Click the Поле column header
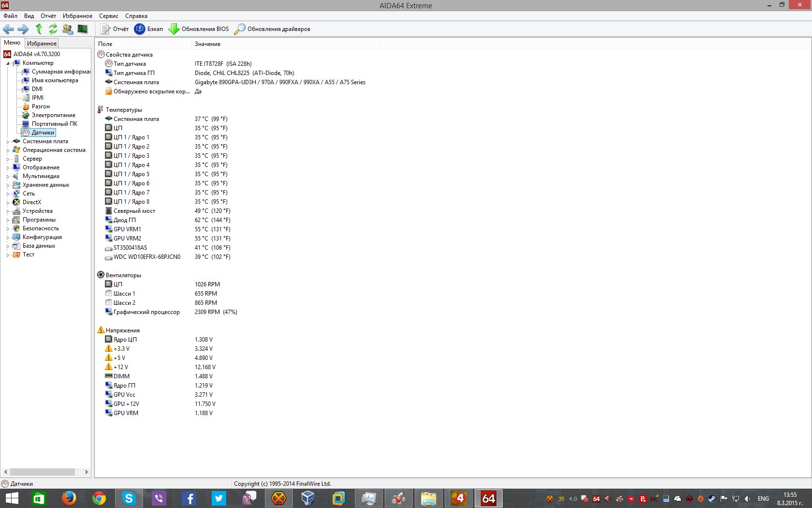Viewport: 812px width, 508px height. coord(143,44)
